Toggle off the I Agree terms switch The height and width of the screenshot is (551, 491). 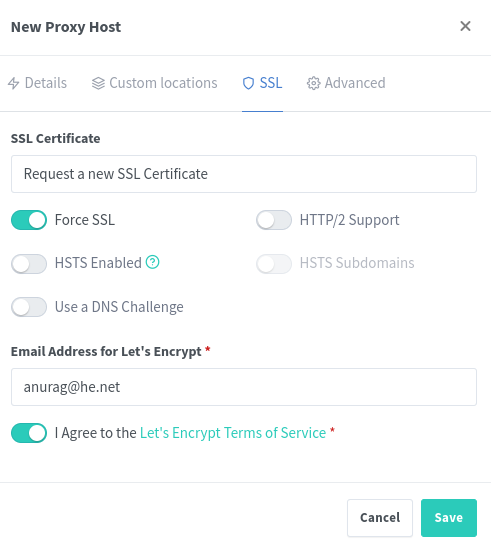tap(29, 433)
